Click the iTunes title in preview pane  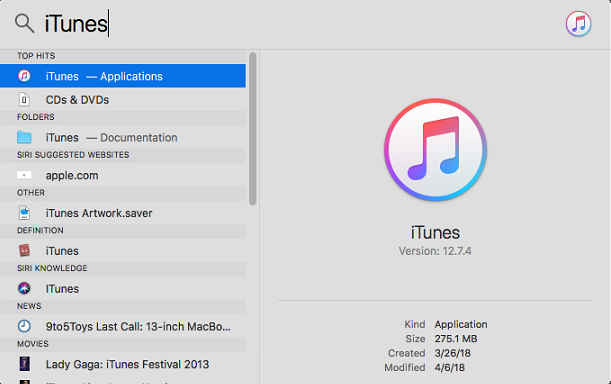[x=435, y=233]
